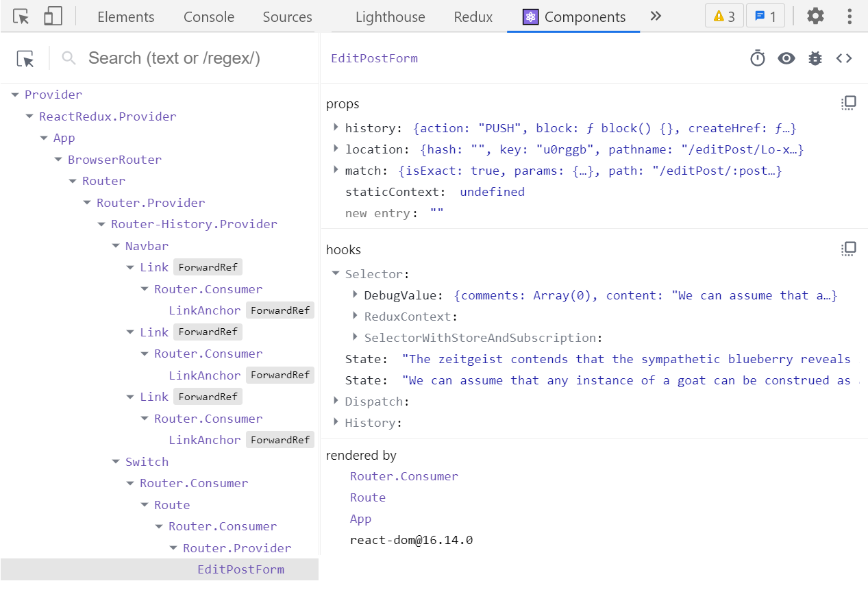
Task: Switch to the Console tab
Action: point(209,17)
